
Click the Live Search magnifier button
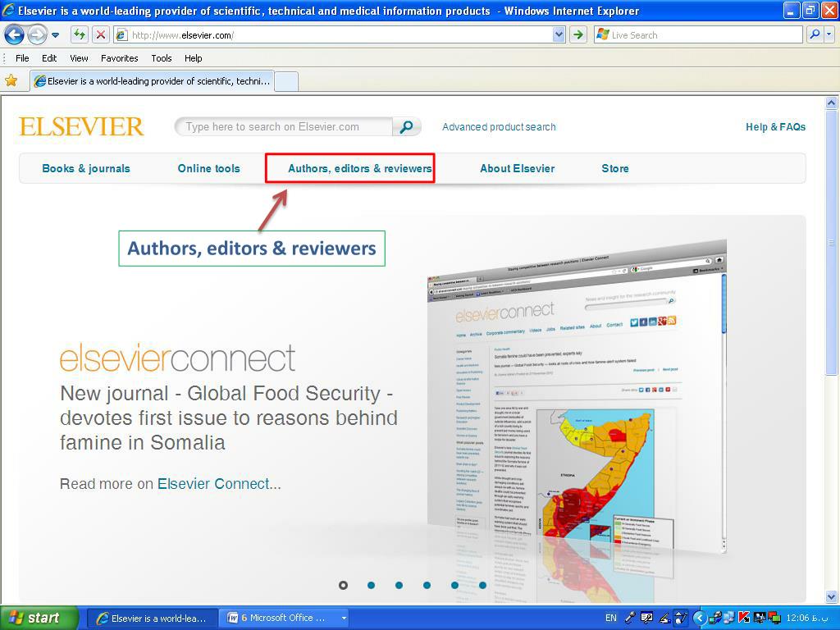(x=815, y=34)
